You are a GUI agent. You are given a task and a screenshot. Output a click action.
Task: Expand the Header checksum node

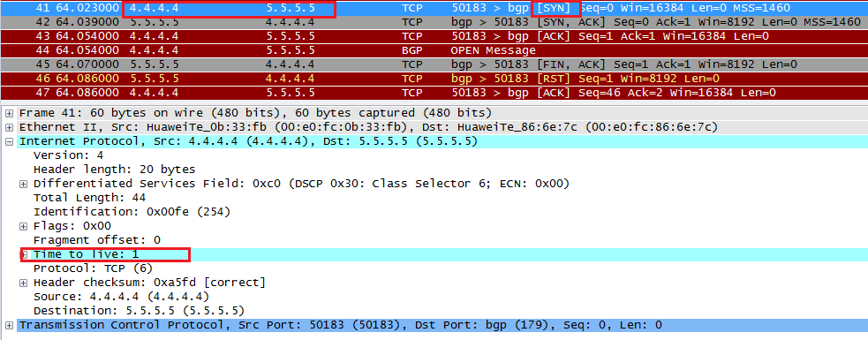click(x=23, y=283)
